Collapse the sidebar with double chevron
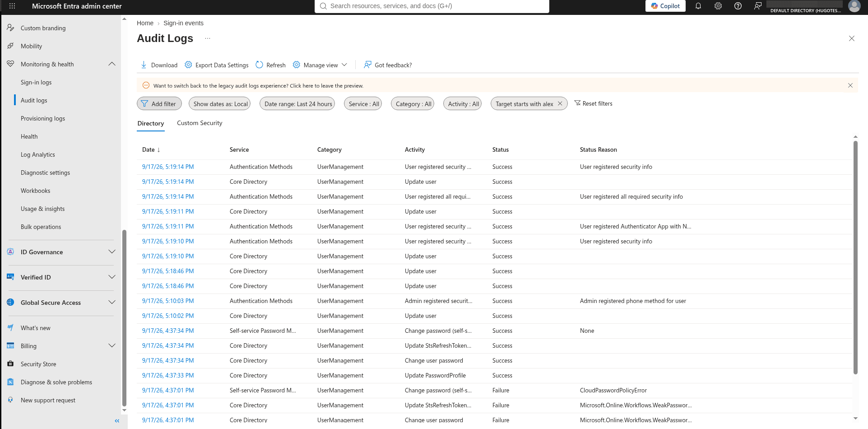Screen dimensions: 868x429 (117, 421)
